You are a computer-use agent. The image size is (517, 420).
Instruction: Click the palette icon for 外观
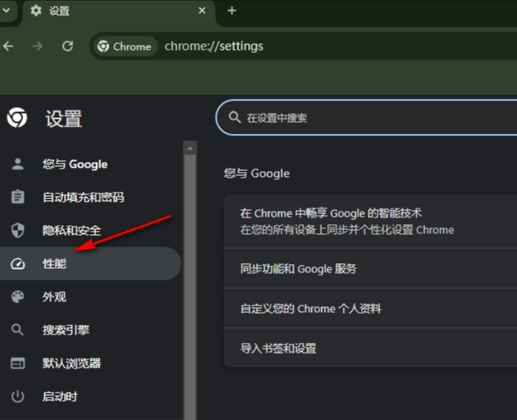tap(17, 297)
